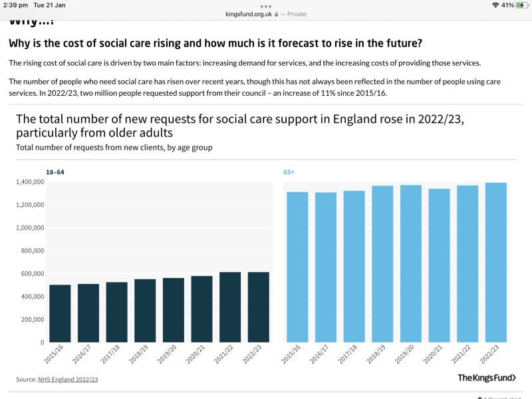Select the 2022/23 bar in the 18–64 chart

pyautogui.click(x=258, y=306)
